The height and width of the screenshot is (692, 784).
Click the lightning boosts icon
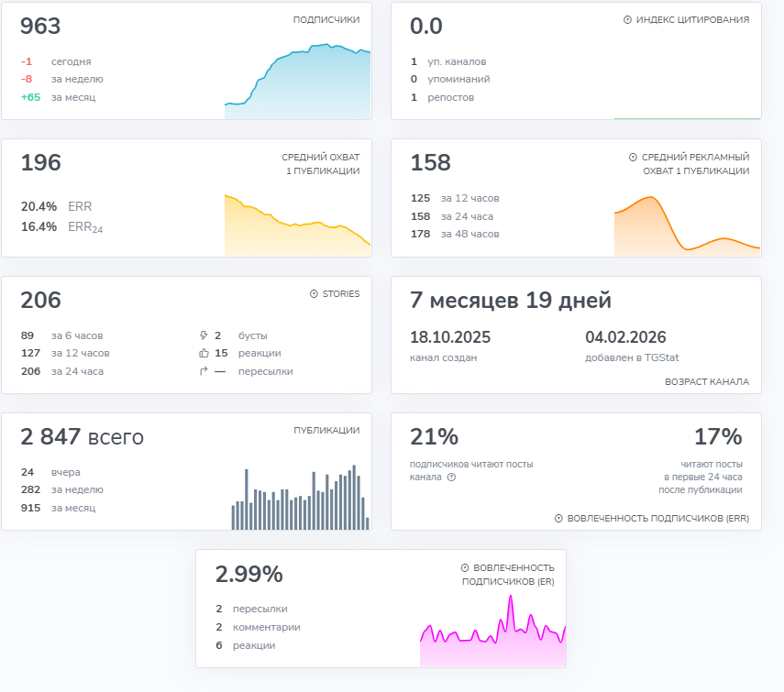coord(204,335)
